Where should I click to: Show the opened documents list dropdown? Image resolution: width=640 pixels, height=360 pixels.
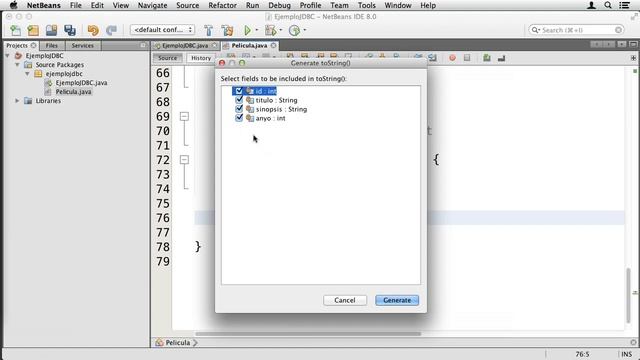tap(621, 44)
